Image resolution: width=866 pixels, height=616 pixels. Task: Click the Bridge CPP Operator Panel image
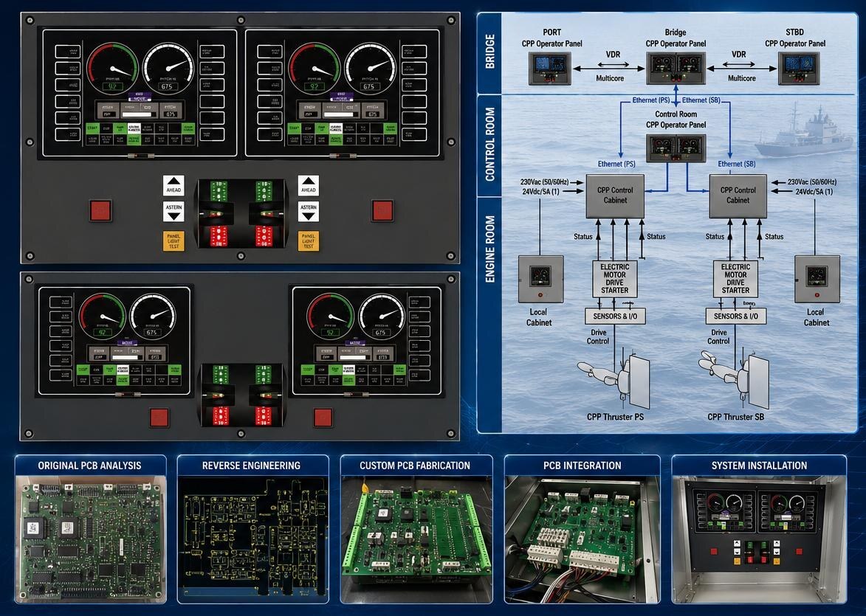[676, 69]
